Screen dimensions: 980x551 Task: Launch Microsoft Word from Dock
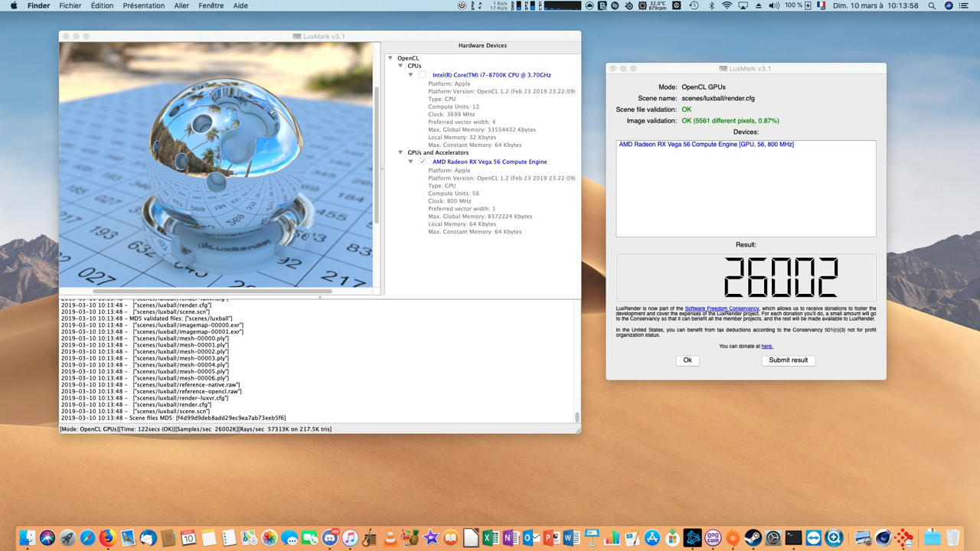coord(571,538)
